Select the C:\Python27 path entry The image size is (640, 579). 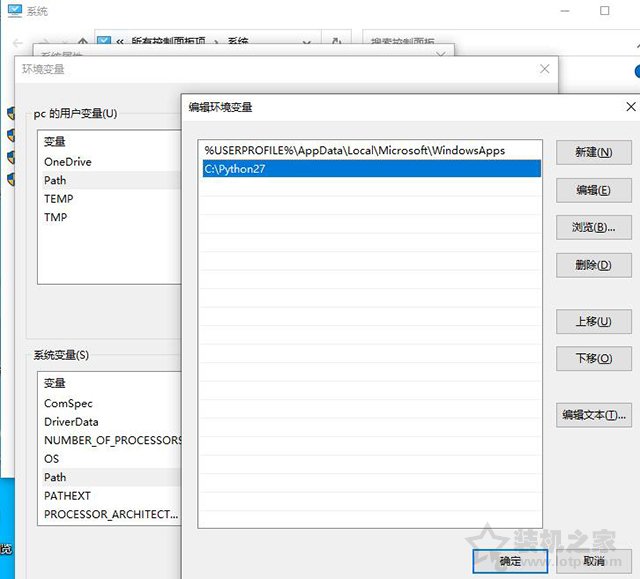coord(371,169)
